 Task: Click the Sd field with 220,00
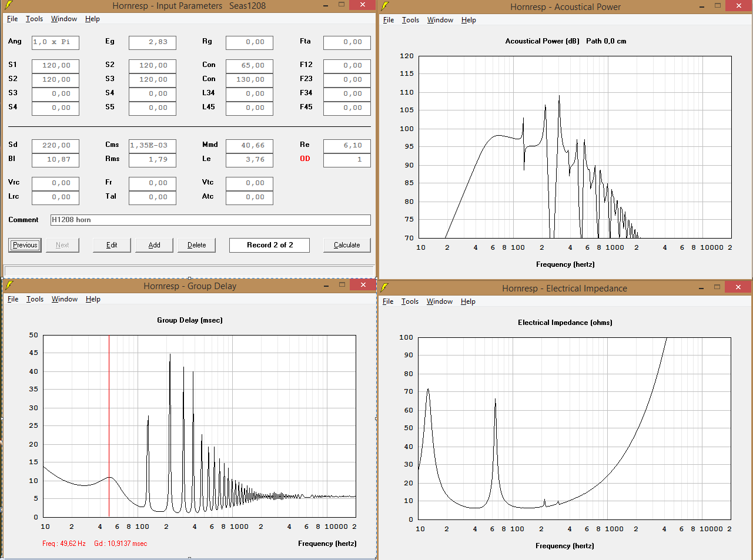(x=55, y=146)
